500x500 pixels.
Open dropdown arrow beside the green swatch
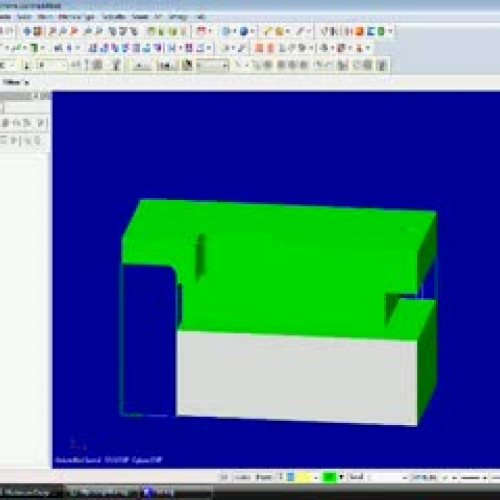coord(341,477)
